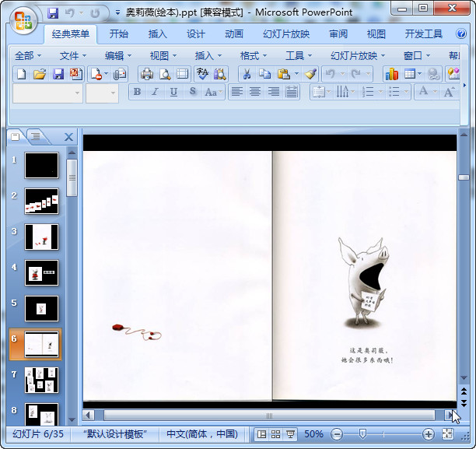
Task: Click the Insert Chart icon
Action: click(x=391, y=74)
